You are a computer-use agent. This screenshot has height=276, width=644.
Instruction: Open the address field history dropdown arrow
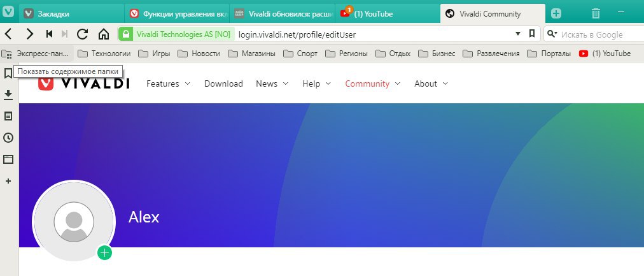(x=518, y=34)
